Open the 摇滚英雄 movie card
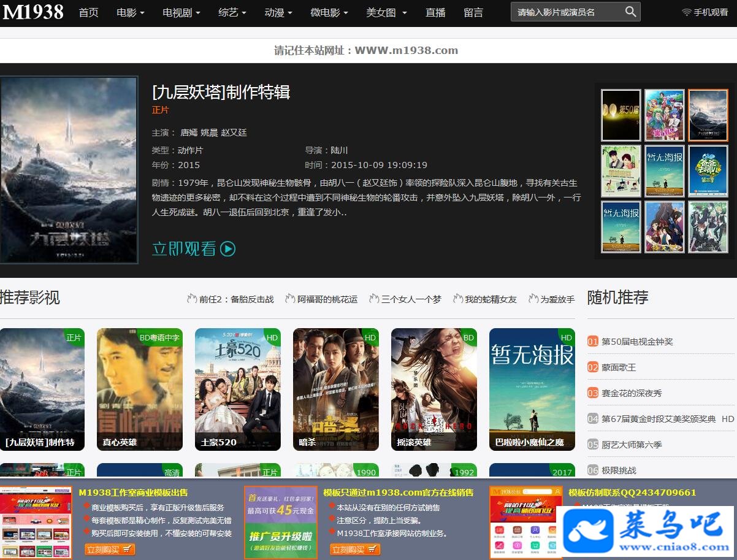 click(434, 389)
